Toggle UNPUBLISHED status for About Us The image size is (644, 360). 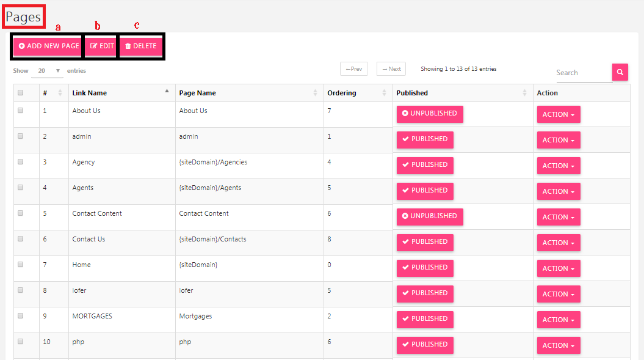click(430, 114)
